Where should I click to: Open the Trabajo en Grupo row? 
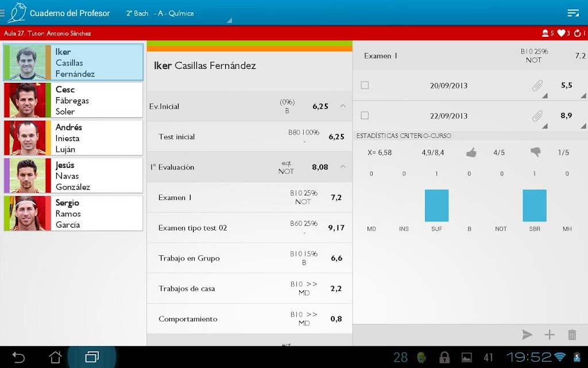249,258
